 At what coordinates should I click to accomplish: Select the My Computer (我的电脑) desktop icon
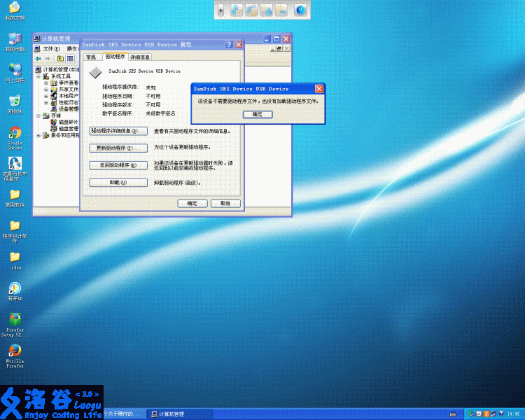coord(14,38)
